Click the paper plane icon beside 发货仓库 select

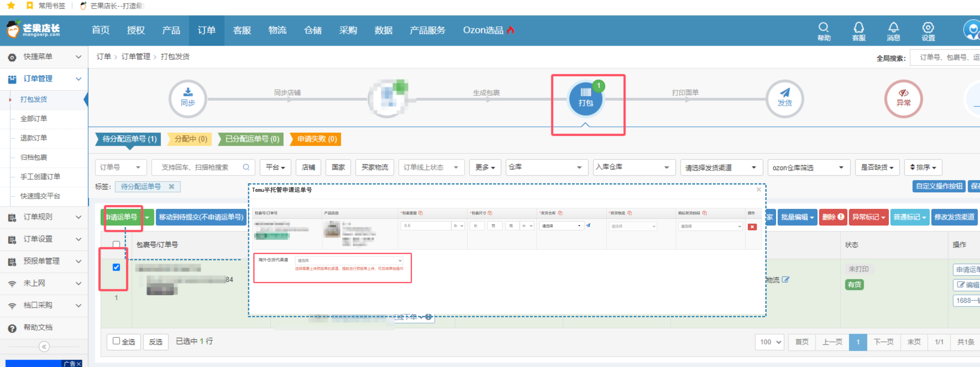[588, 226]
